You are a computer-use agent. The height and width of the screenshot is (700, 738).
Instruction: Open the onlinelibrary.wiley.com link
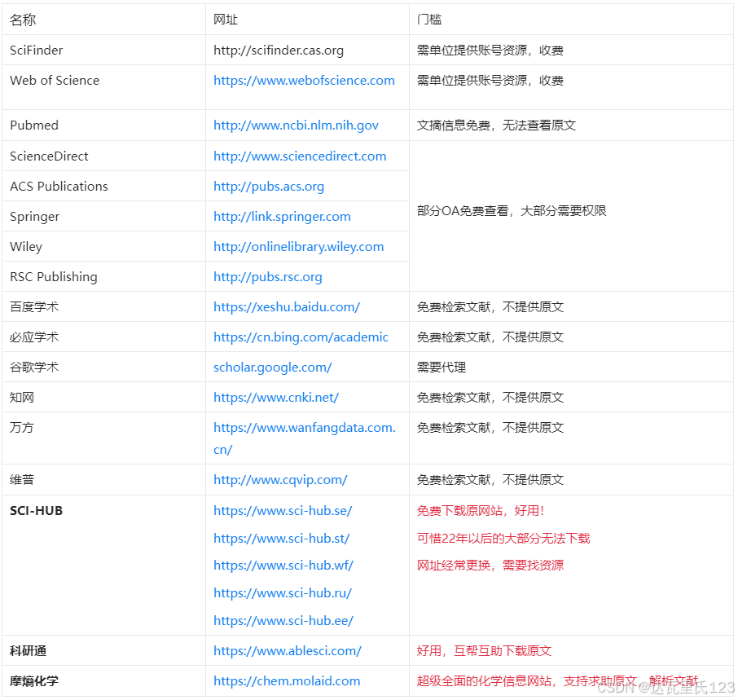coord(298,247)
